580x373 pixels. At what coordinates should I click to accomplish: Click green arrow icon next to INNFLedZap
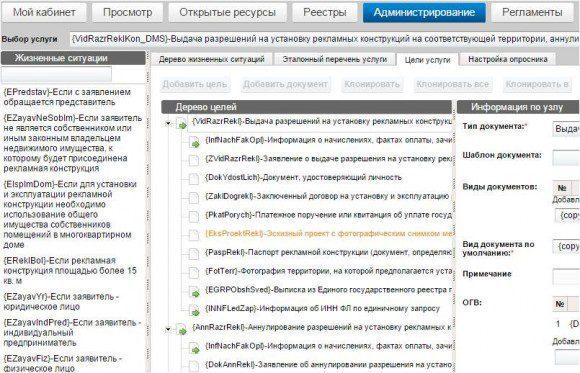pos(194,310)
